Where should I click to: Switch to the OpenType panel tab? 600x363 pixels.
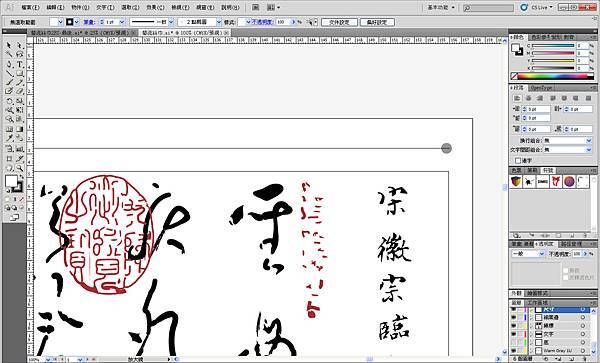[541, 88]
